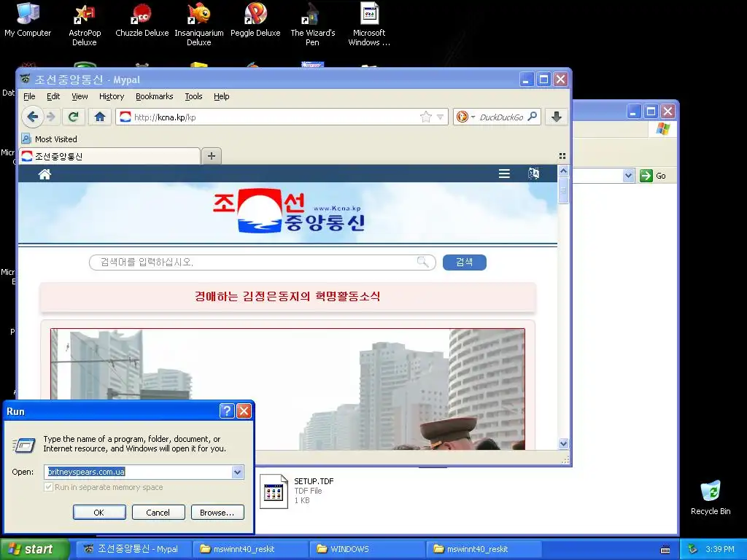Open a new tab with plus button
This screenshot has height=560, width=747.
212,156
